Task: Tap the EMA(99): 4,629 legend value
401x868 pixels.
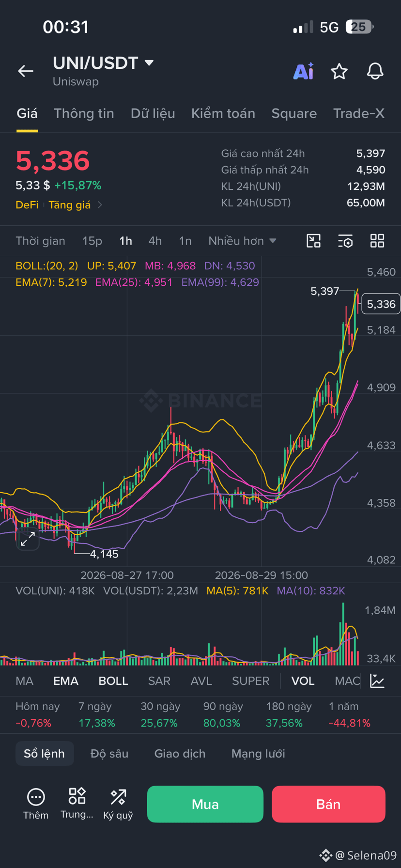Action: tap(220, 282)
